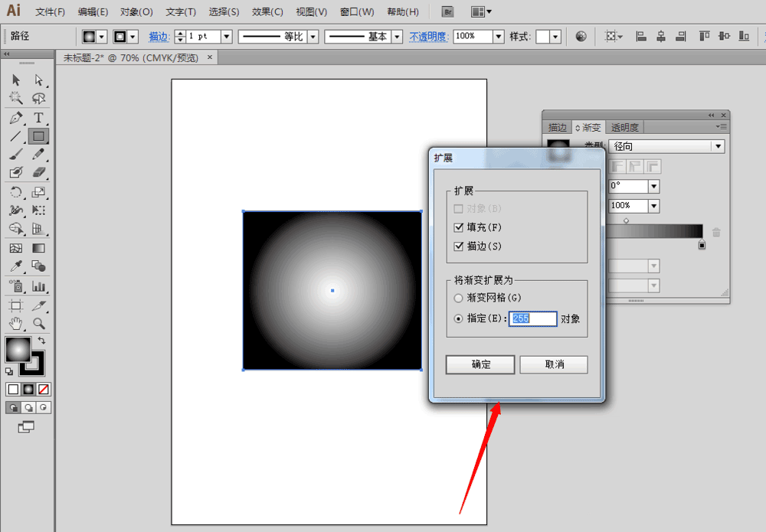Select the Rotate tool
This screenshot has width=766, height=532.
click(x=15, y=192)
